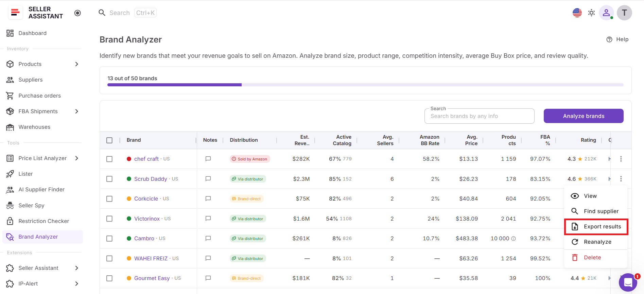Choose Export results from the menu
This screenshot has width=644, height=294.
[596, 227]
